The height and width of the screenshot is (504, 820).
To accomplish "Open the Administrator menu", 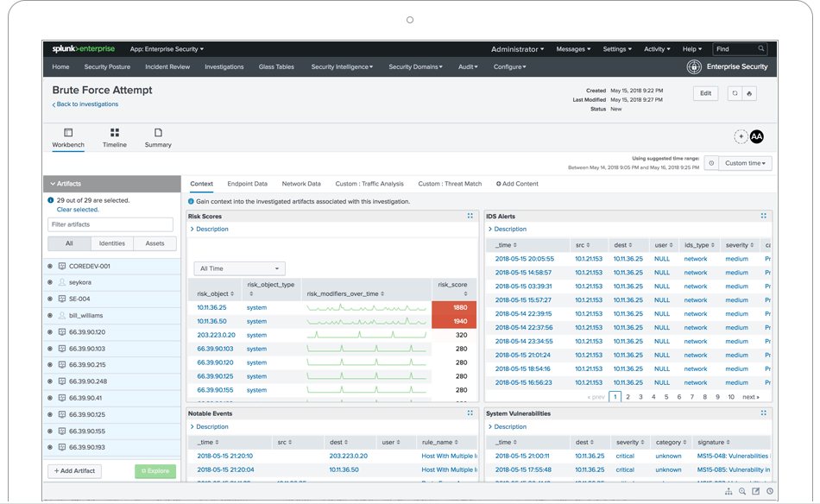I will pos(517,49).
